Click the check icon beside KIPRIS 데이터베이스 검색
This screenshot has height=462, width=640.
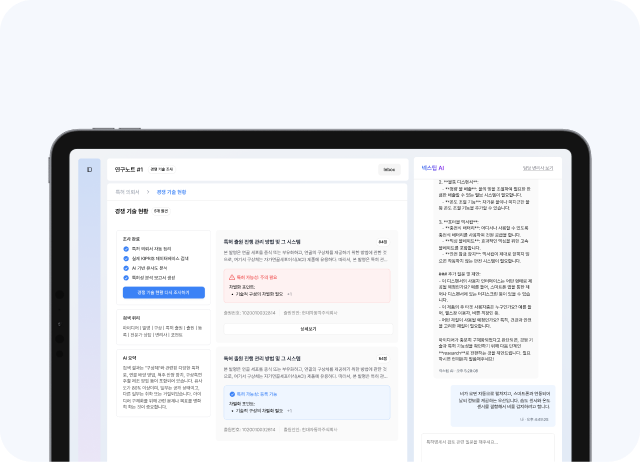tap(126, 259)
